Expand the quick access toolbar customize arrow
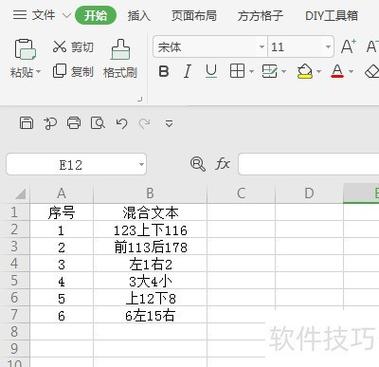 coord(169,124)
